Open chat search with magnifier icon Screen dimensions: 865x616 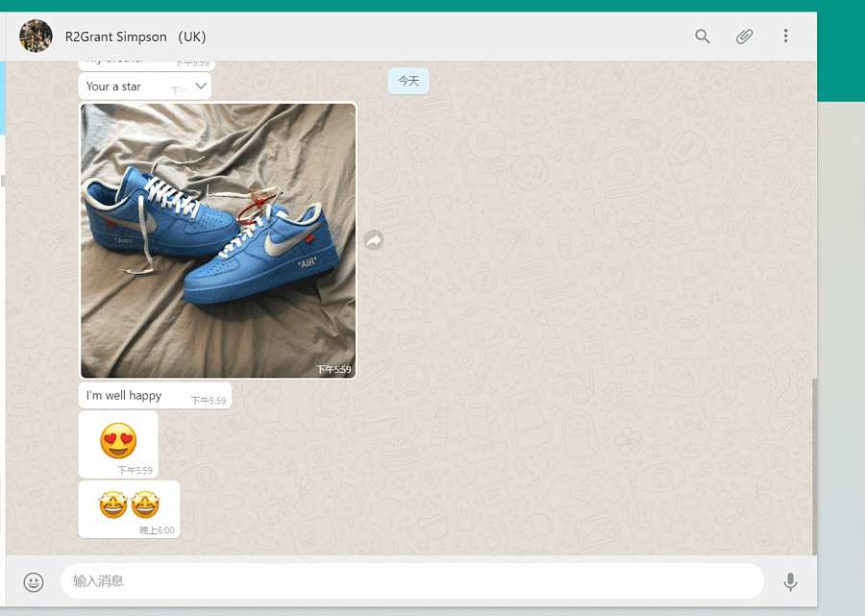pyautogui.click(x=703, y=37)
